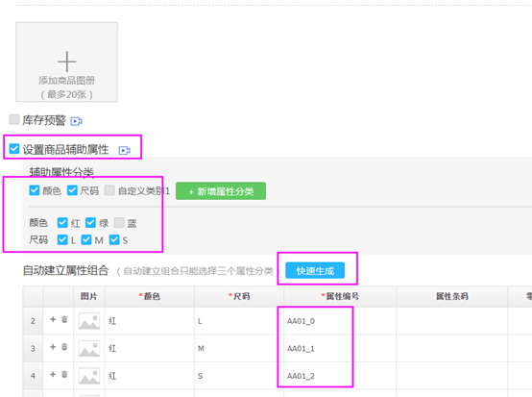This screenshot has height=397, width=532.
Task: Click plus icon in row 2
Action: pos(53,319)
